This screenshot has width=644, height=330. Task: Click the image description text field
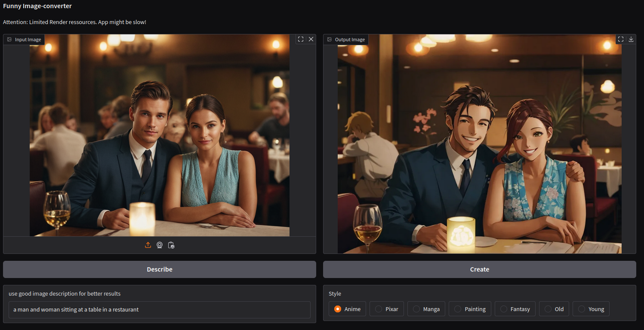click(x=160, y=310)
